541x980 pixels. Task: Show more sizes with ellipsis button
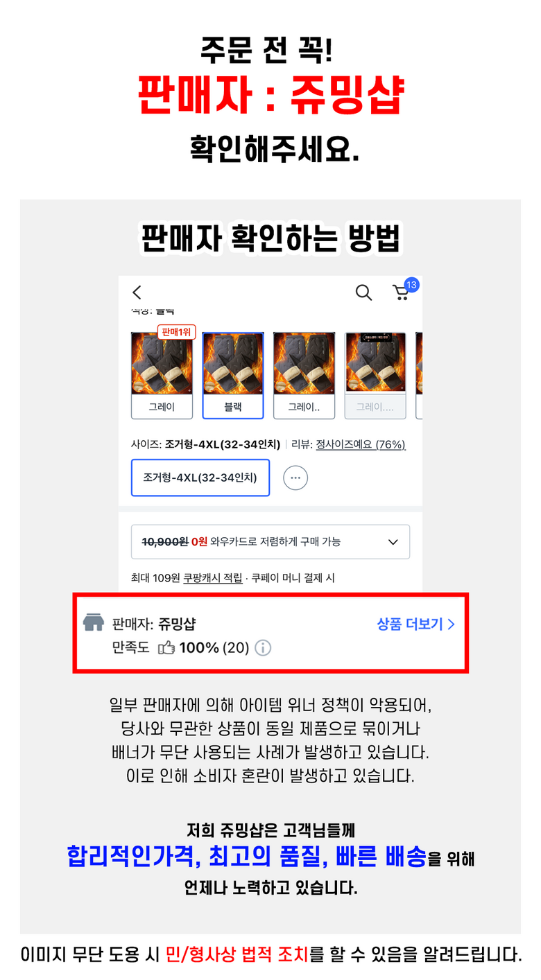295,478
